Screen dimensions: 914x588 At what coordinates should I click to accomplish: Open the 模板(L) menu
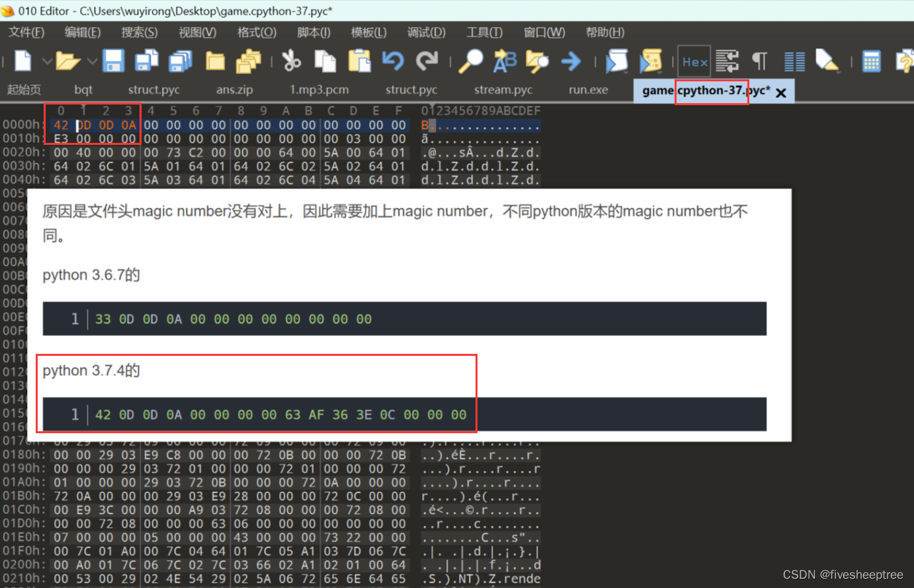pos(368,32)
